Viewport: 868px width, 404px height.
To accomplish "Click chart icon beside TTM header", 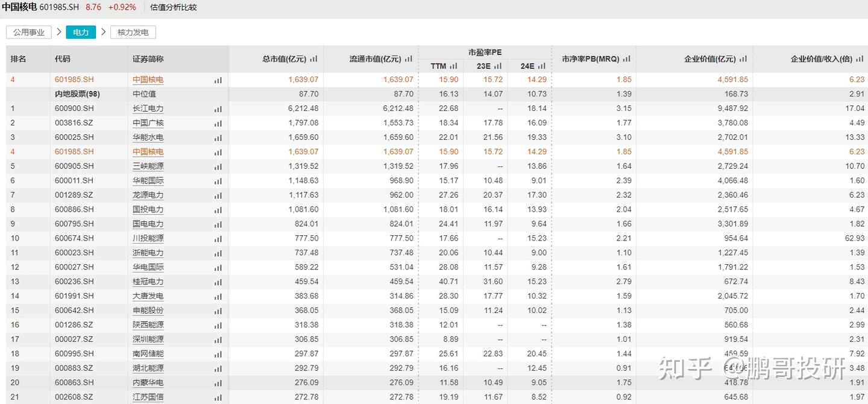I will pyautogui.click(x=453, y=66).
